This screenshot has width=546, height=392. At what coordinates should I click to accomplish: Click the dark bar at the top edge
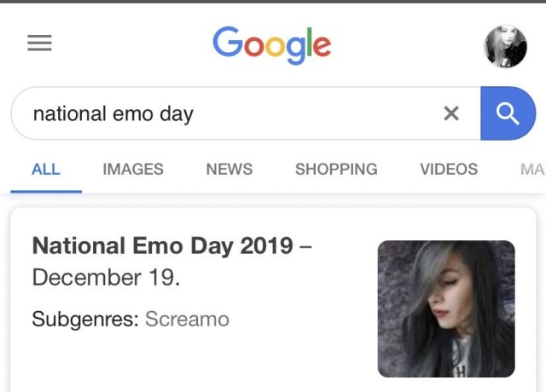273,2
